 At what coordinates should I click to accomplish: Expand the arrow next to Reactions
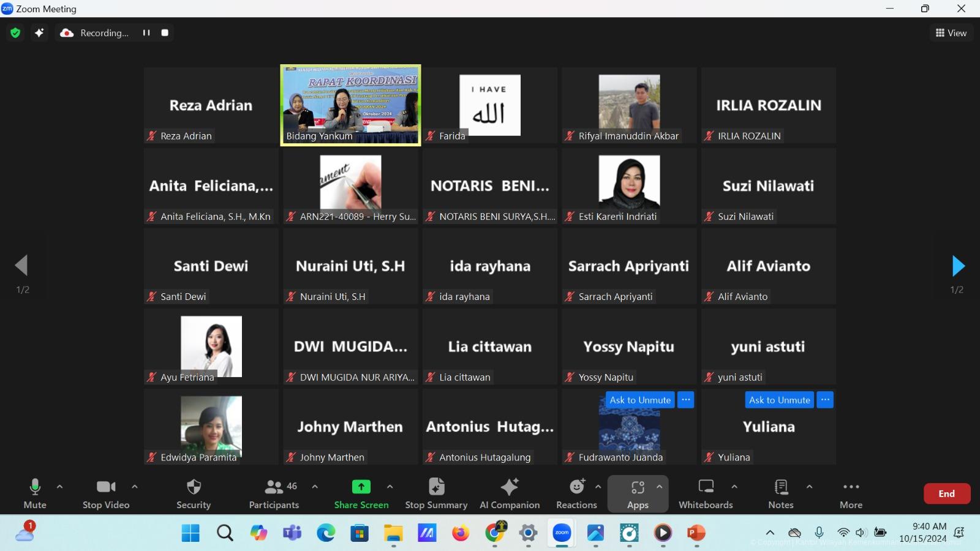(x=598, y=487)
